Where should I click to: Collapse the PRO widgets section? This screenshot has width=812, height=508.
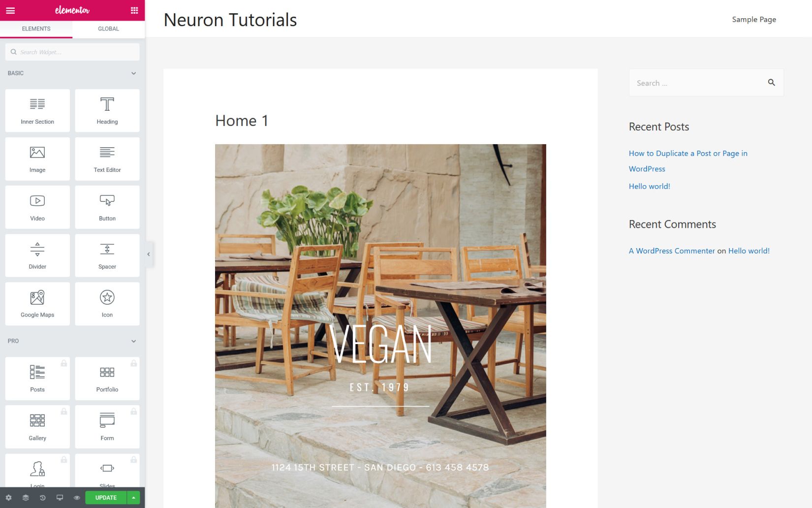[133, 341]
